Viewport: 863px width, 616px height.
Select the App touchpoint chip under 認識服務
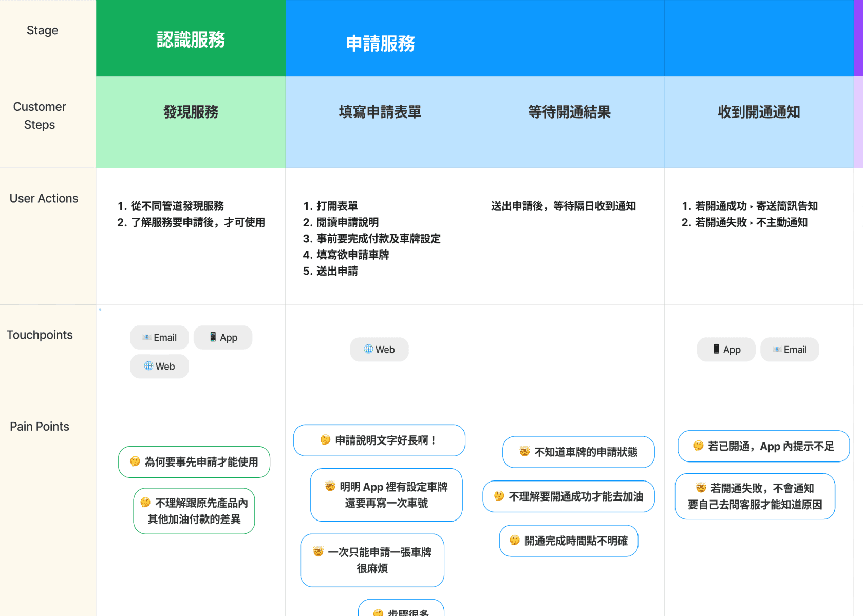tap(223, 337)
